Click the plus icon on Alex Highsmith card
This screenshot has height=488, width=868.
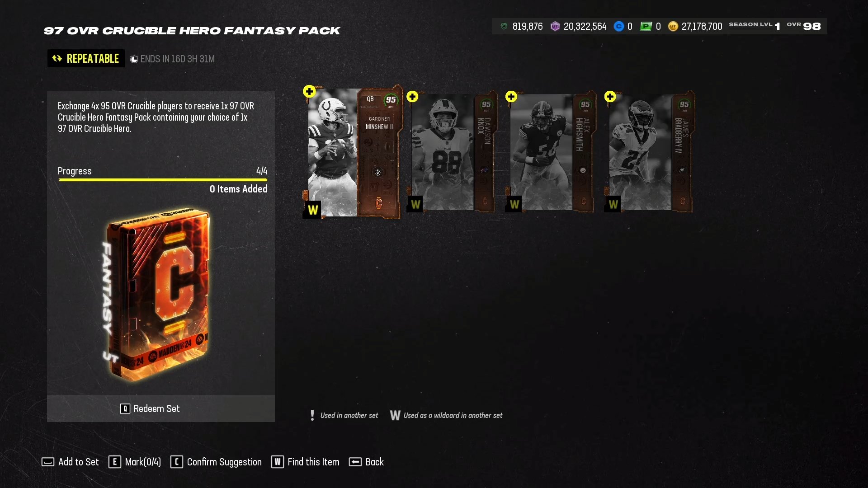(511, 97)
